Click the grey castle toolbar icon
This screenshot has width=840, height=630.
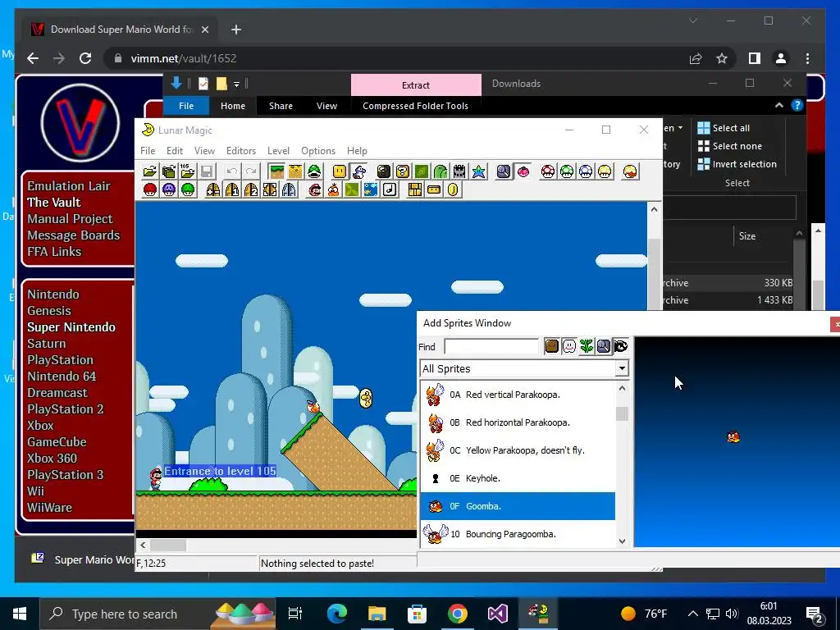(x=459, y=171)
